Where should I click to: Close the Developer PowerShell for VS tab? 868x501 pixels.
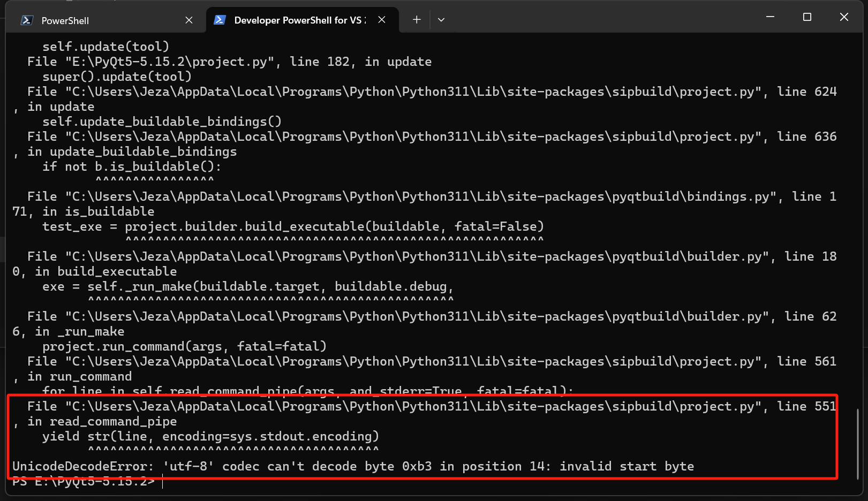pyautogui.click(x=382, y=20)
